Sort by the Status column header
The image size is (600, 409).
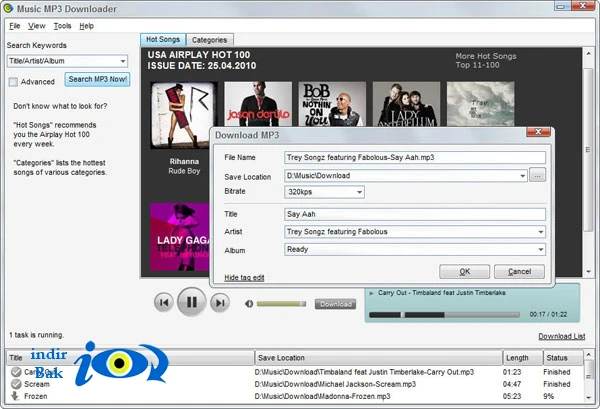coord(563,358)
